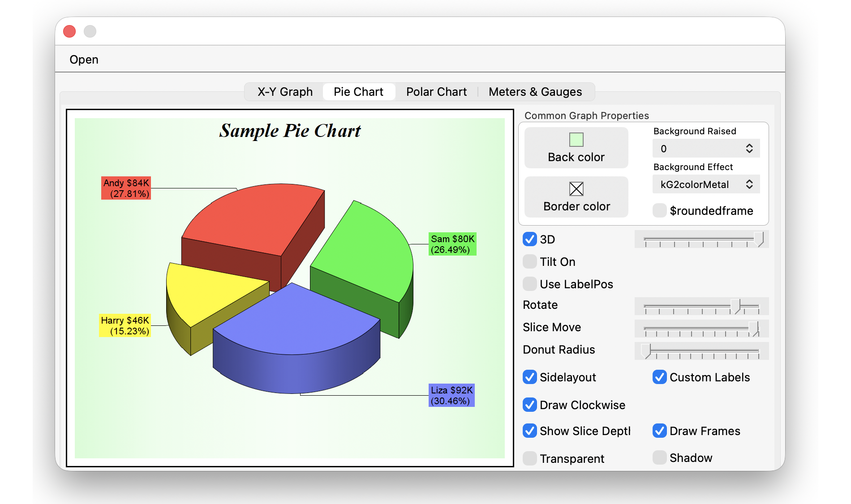
Task: Click the red Andy $84K label
Action: pyautogui.click(x=126, y=188)
